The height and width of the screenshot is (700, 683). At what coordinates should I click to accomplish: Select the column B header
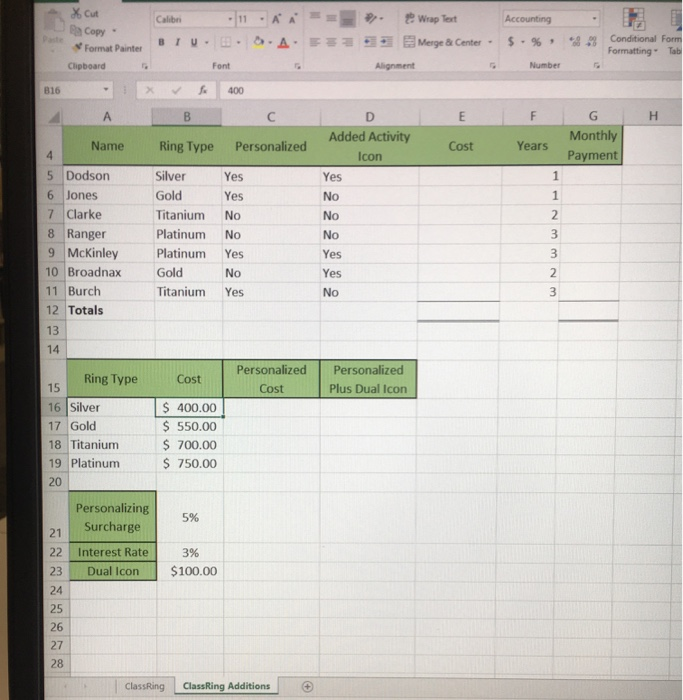(187, 117)
